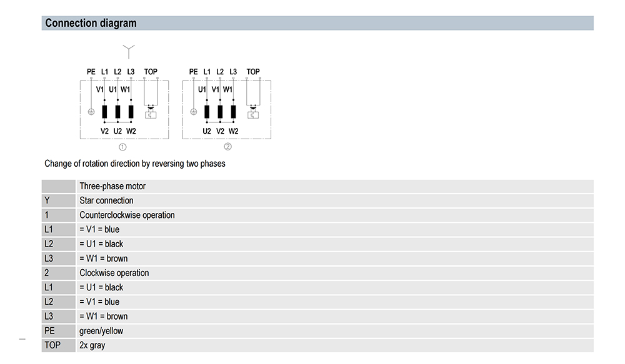Click the "Connection diagram" heading
This screenshot has height=364, width=625.
(x=91, y=24)
